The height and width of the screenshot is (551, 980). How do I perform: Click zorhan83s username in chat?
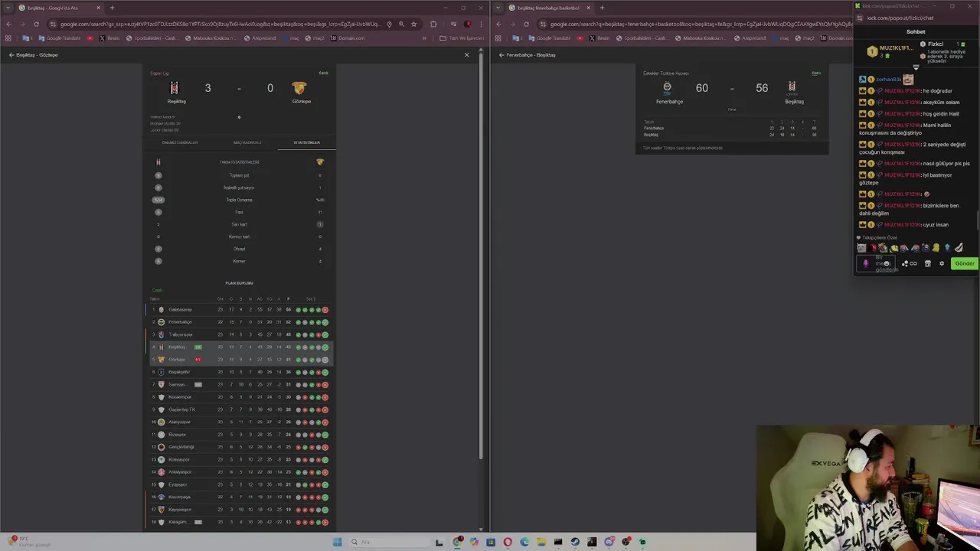click(889, 80)
